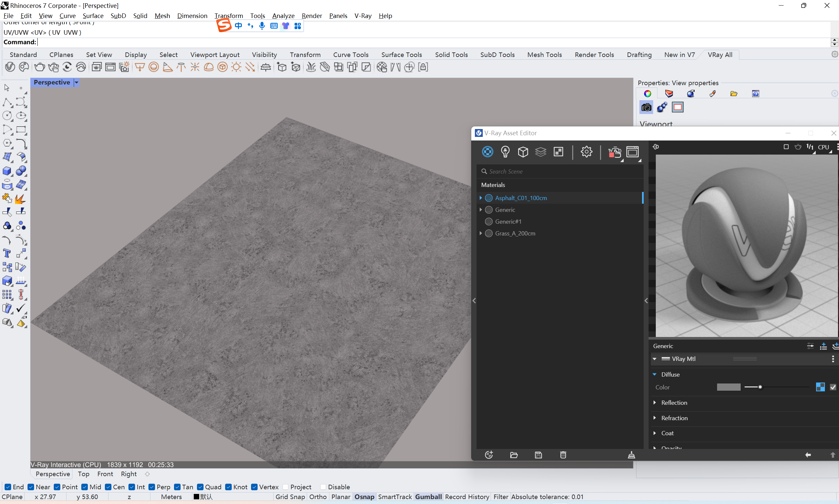
Task: Enable Disable osnap checkbox
Action: 323,487
